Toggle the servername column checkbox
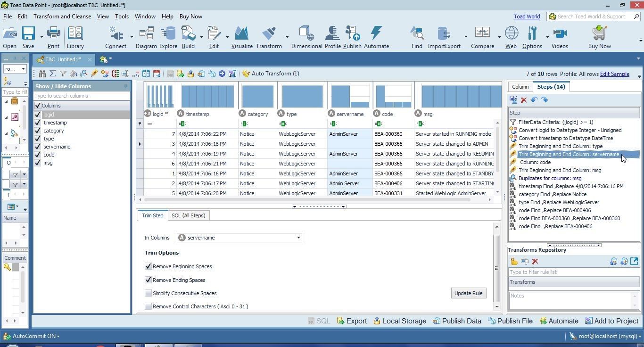This screenshot has width=644, height=347. [38, 147]
